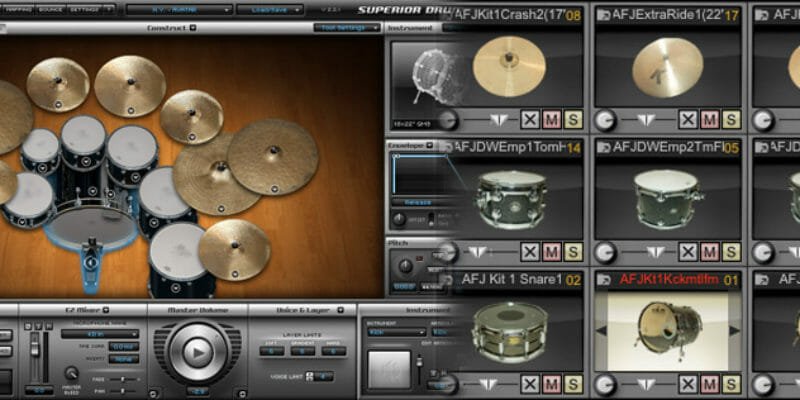Click the large ride cymbal on kit
The height and width of the screenshot is (400, 800).
pos(272,157)
